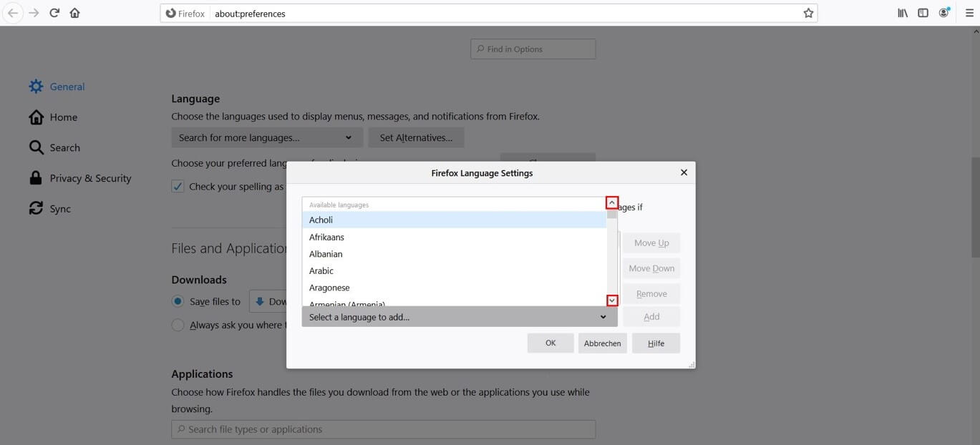Click the Firefox identity icon in address bar
This screenshot has height=445, width=980.
pyautogui.click(x=185, y=14)
